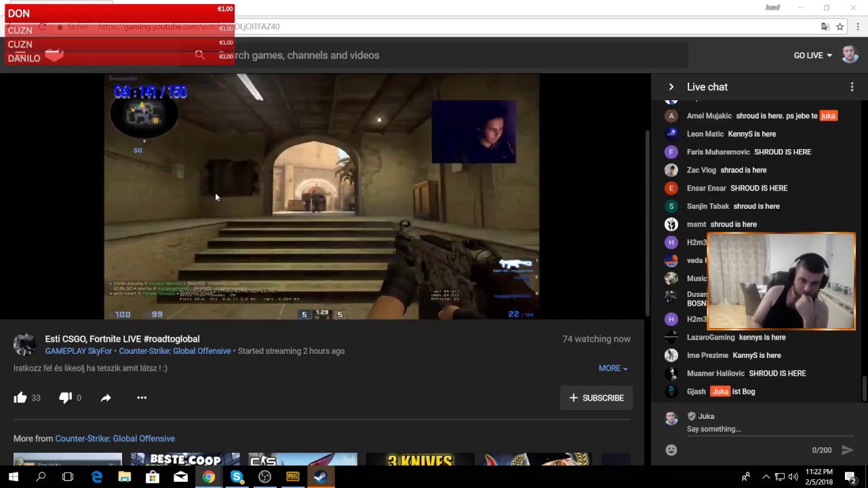868x488 pixels.
Task: Click Leon Matic's chat username
Action: (705, 134)
